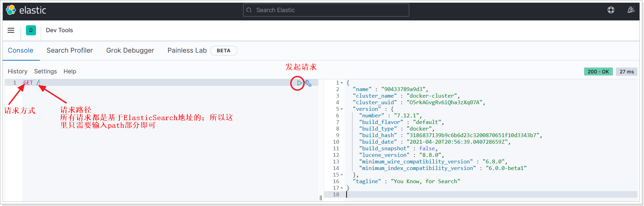Open the Painless Lab tab
Image resolution: width=644 pixels, height=206 pixels.
187,51
